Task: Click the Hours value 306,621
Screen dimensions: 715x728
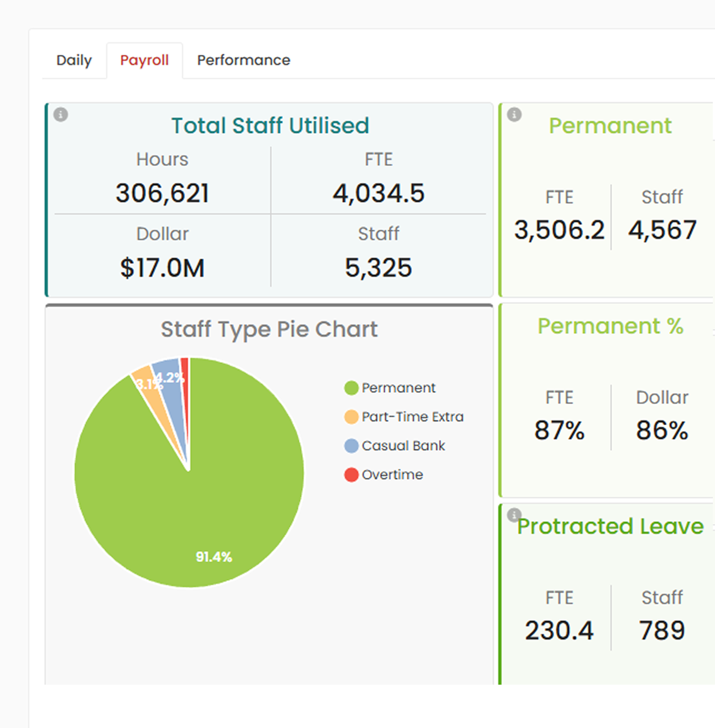Action: click(162, 193)
